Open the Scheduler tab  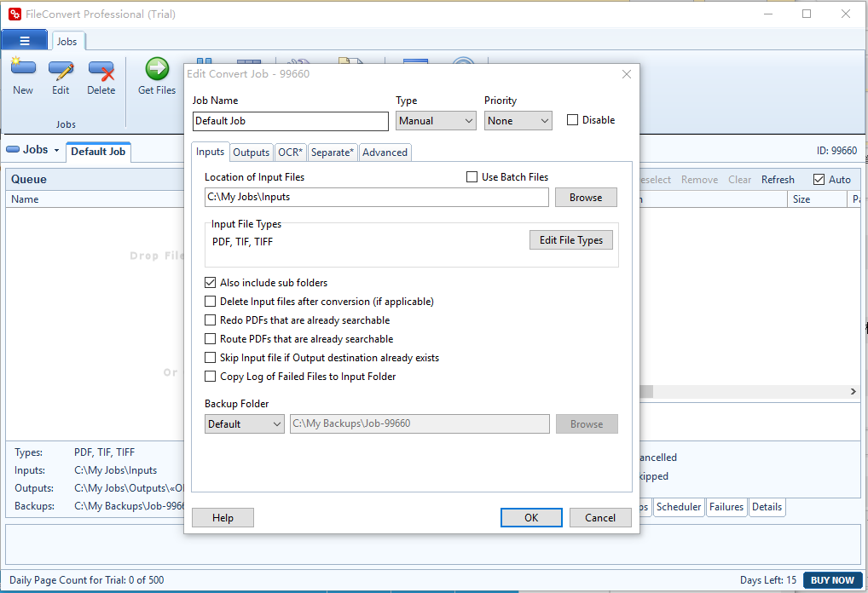click(679, 507)
